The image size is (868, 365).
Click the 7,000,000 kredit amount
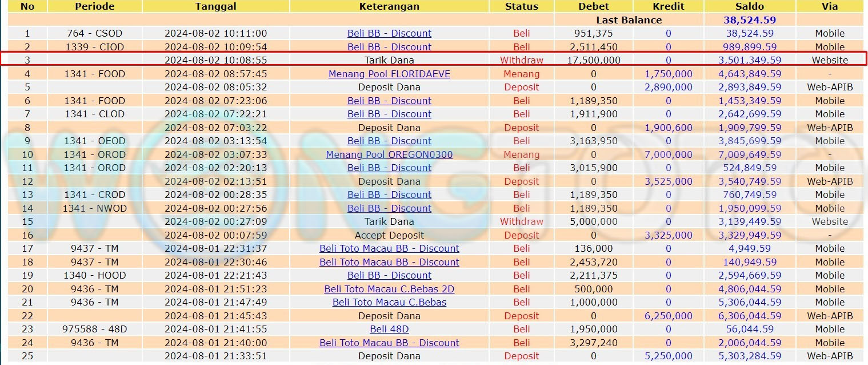click(x=668, y=154)
